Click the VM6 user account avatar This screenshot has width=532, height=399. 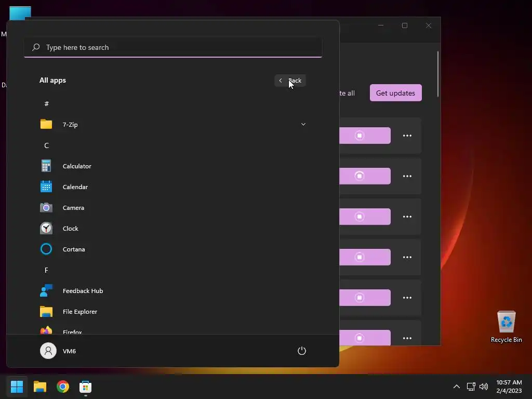click(48, 351)
